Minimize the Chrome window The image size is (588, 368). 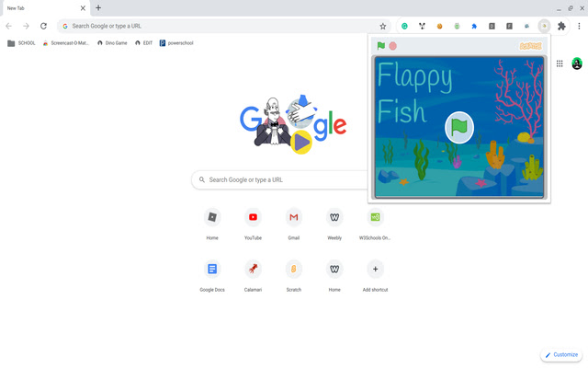(x=559, y=8)
